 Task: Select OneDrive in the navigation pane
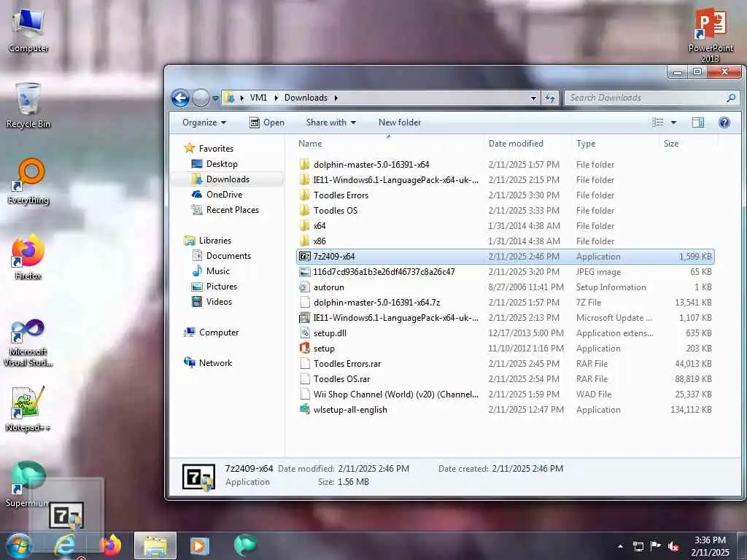pos(217,194)
